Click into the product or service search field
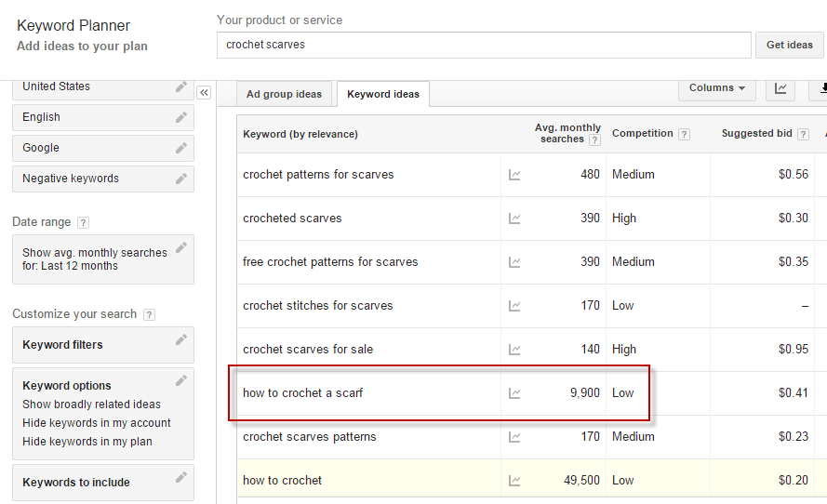Viewport: 827px width, 504px height. click(x=484, y=45)
